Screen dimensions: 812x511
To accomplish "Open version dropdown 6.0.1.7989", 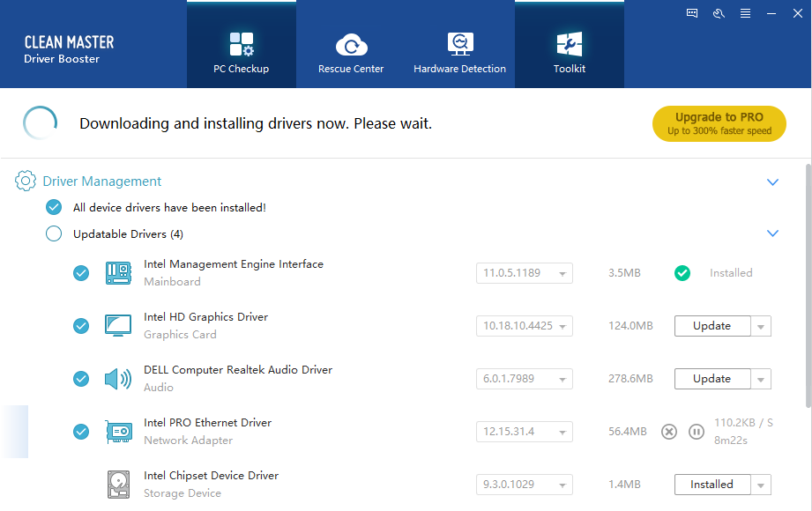I will 524,379.
